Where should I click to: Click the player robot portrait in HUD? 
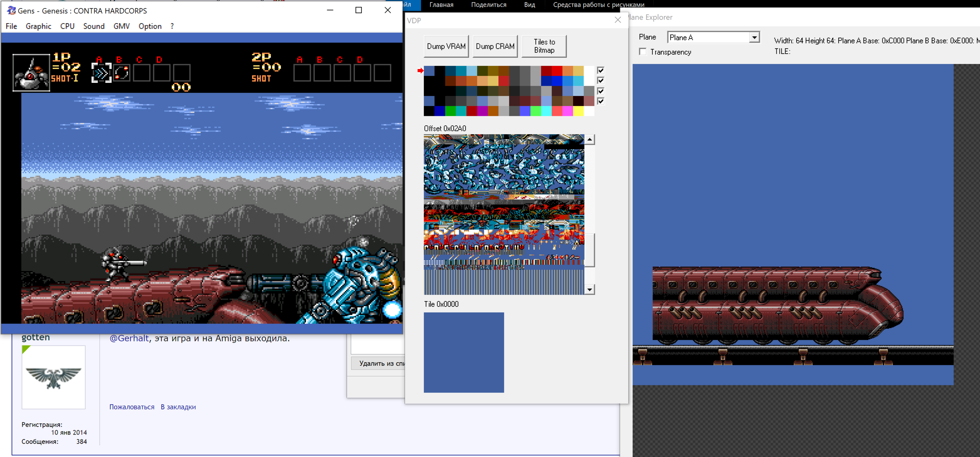pos(31,73)
